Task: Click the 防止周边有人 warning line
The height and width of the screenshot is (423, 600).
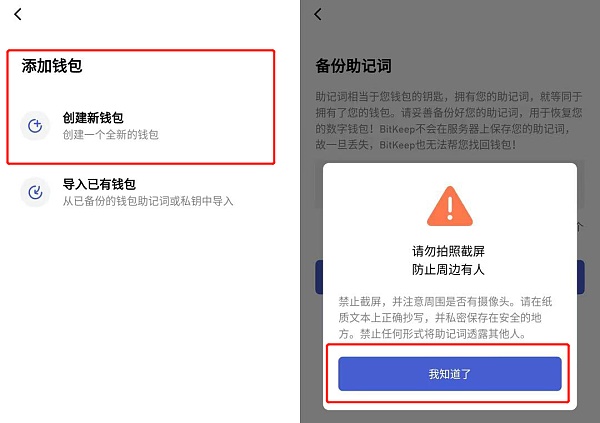Action: click(x=448, y=269)
